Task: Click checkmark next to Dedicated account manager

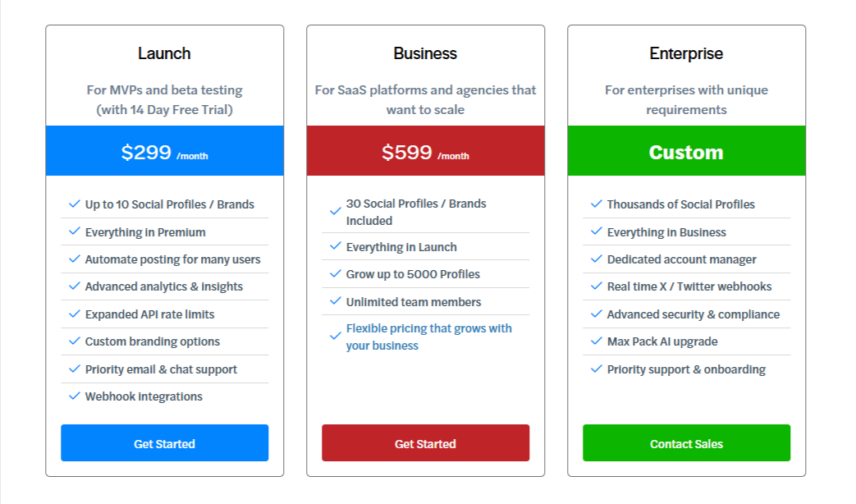Action: coord(597,259)
